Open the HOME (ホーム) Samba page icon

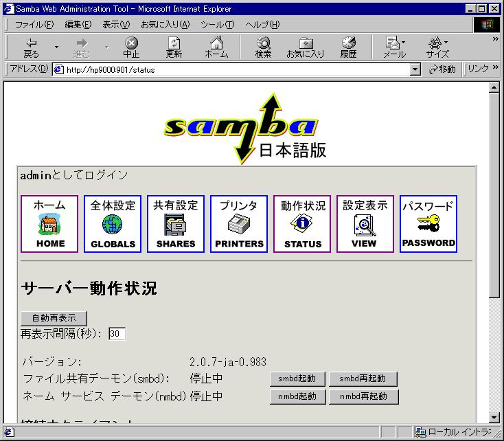(49, 224)
